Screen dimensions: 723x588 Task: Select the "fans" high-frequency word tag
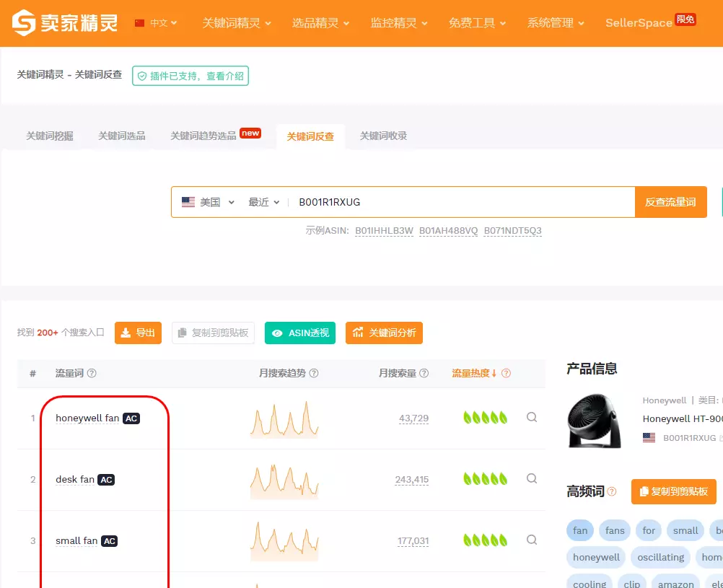click(615, 531)
